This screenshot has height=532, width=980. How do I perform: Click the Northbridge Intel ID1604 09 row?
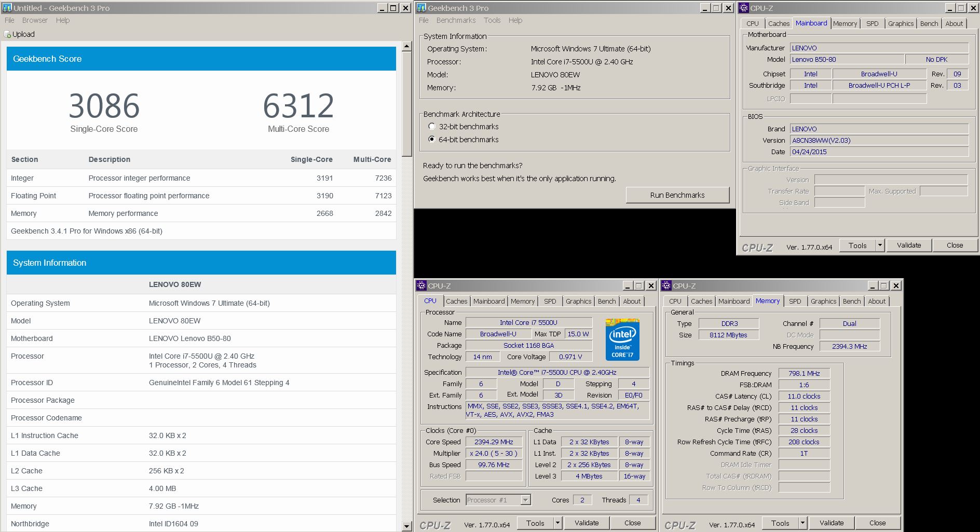point(201,524)
